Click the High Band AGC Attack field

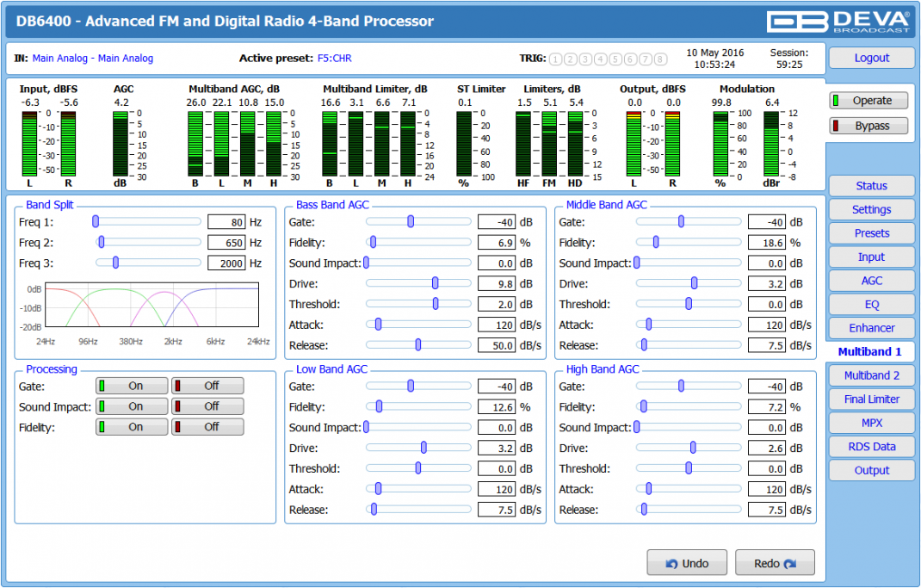click(x=766, y=489)
